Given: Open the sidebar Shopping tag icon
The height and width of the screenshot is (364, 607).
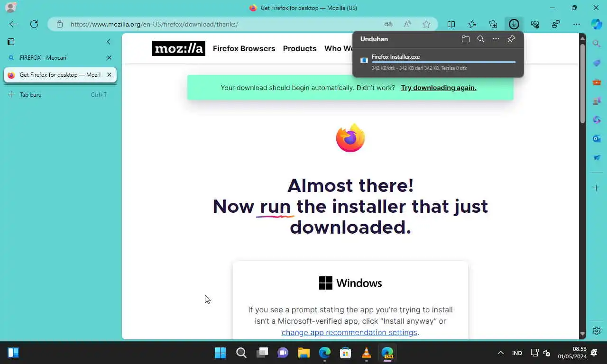Looking at the screenshot, I should 597,63.
